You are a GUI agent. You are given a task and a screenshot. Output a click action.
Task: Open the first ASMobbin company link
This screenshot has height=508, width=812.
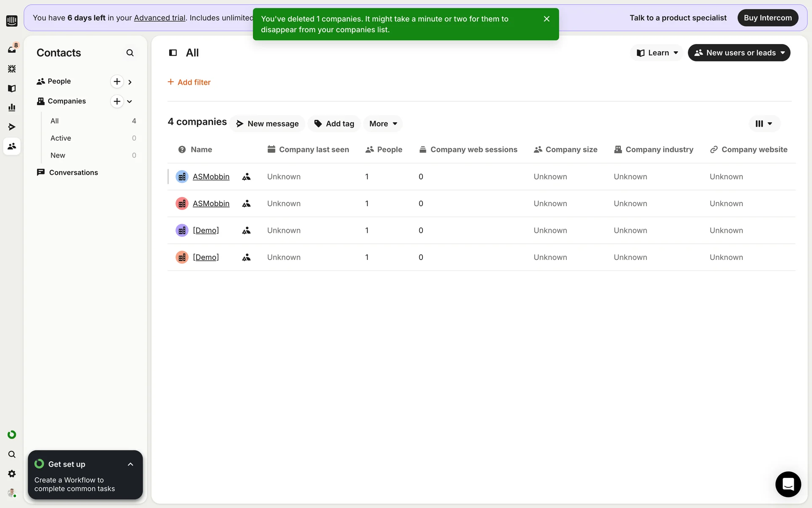pyautogui.click(x=211, y=177)
